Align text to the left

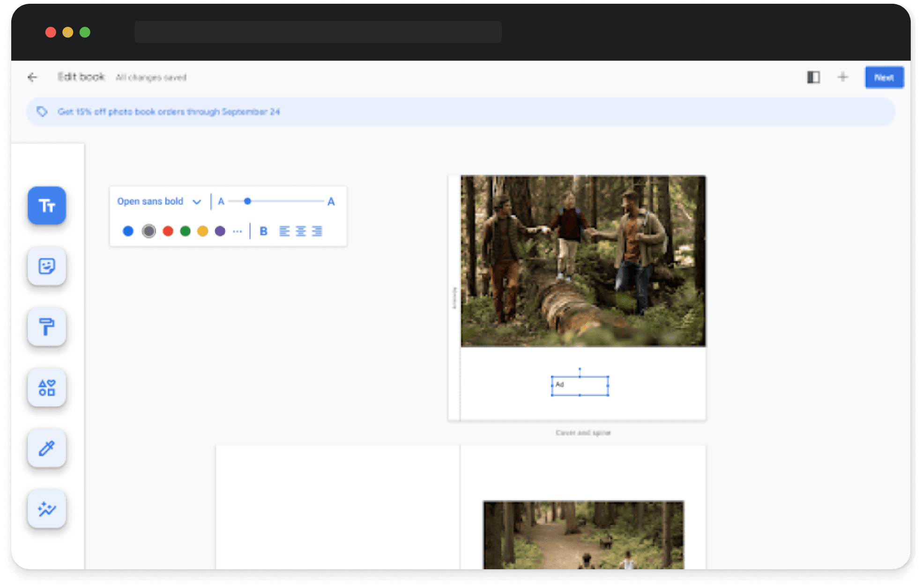(x=284, y=231)
